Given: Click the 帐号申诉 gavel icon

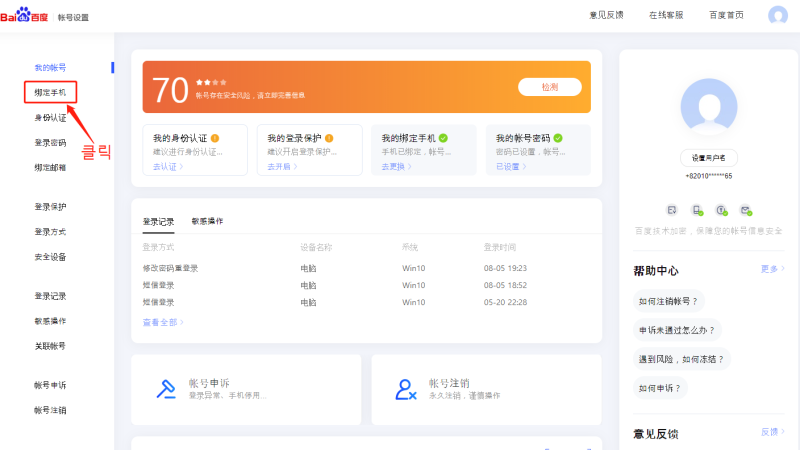Looking at the screenshot, I should point(166,389).
